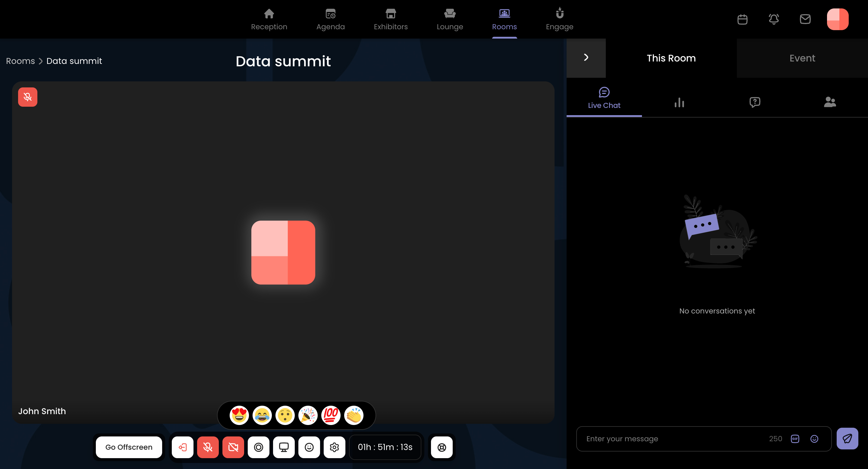
Task: Click the Rooms breadcrumb link
Action: click(x=20, y=61)
